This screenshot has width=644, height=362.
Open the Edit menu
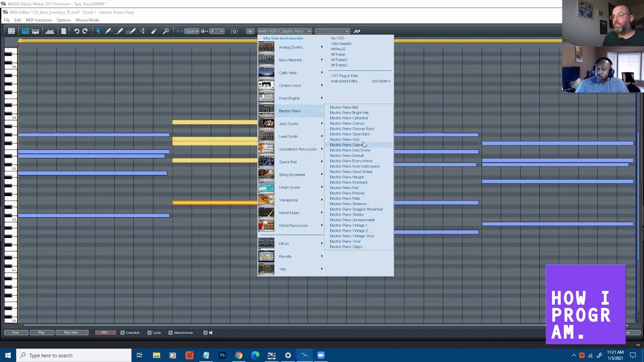point(18,20)
